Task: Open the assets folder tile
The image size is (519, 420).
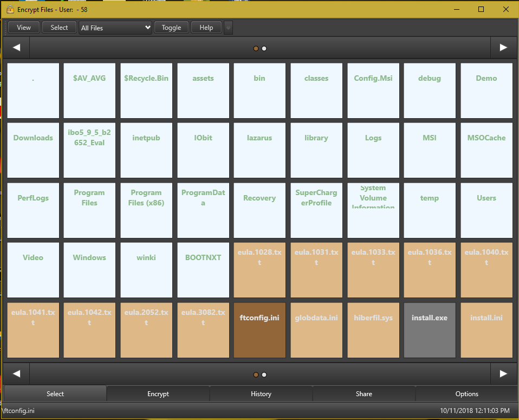Action: coord(203,91)
